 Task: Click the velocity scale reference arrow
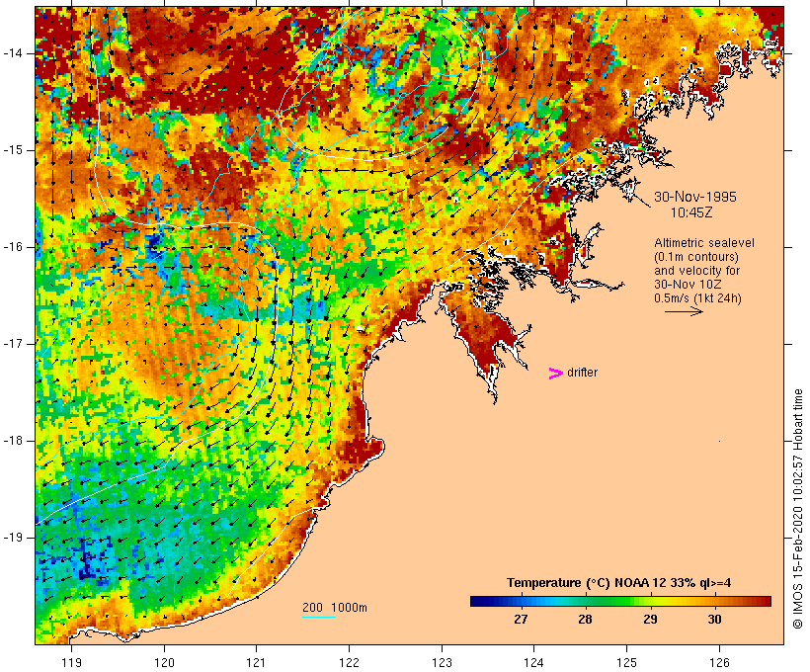[x=684, y=311]
